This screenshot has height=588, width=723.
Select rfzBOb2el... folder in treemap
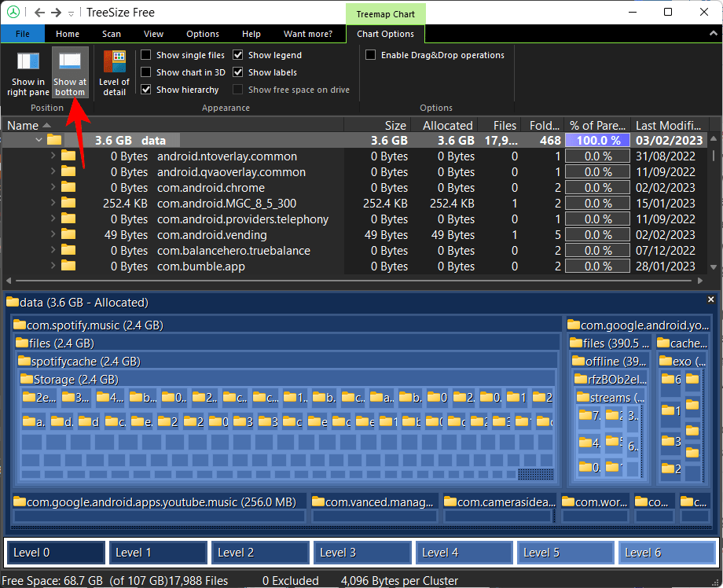[611, 379]
